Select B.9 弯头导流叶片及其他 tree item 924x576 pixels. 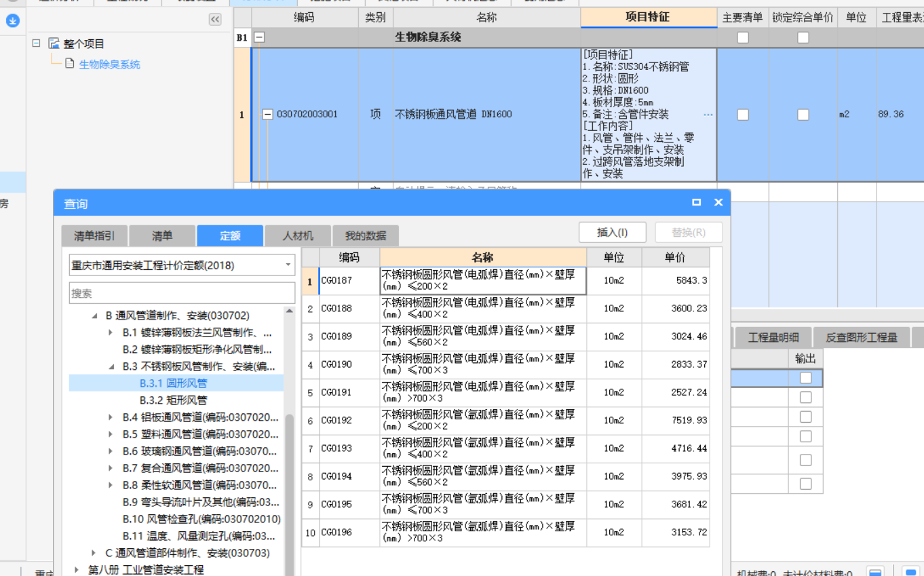pyautogui.click(x=201, y=502)
